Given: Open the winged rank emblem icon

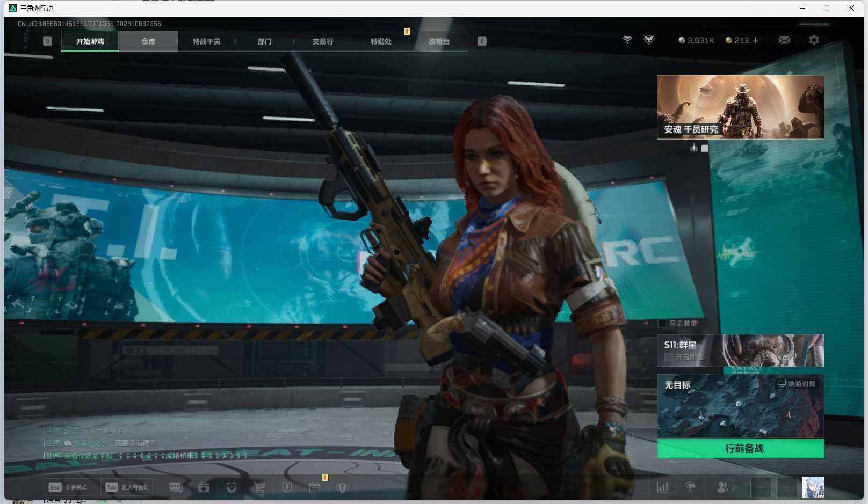Looking at the screenshot, I should [x=649, y=40].
